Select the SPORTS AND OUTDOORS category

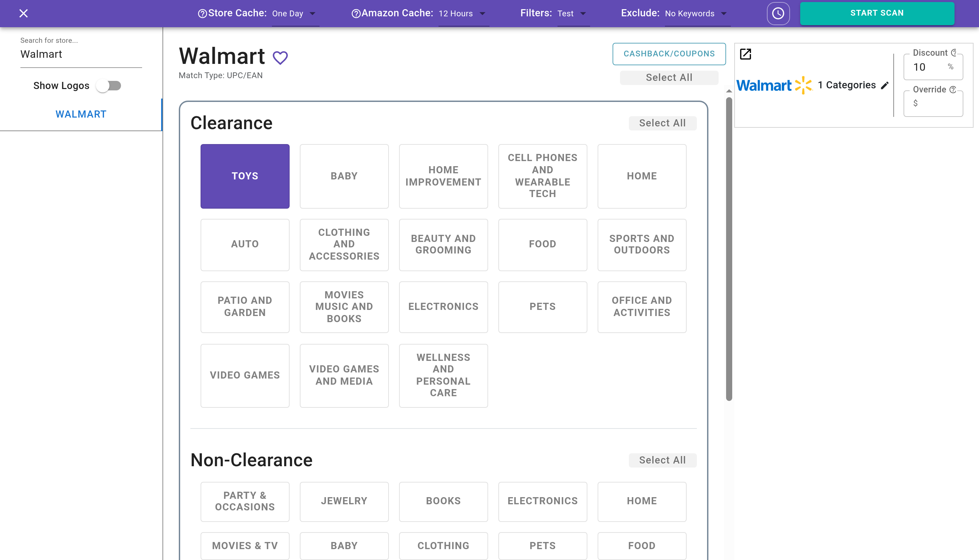pyautogui.click(x=642, y=245)
